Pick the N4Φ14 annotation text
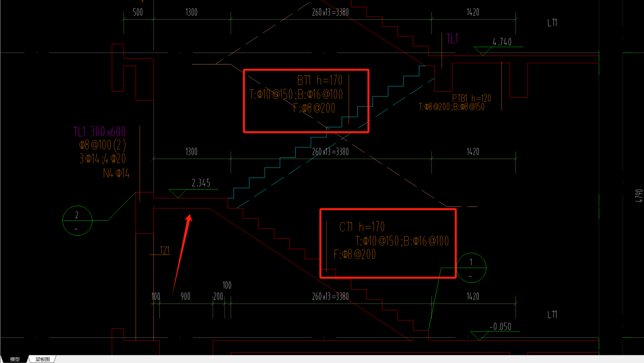 click(x=116, y=173)
